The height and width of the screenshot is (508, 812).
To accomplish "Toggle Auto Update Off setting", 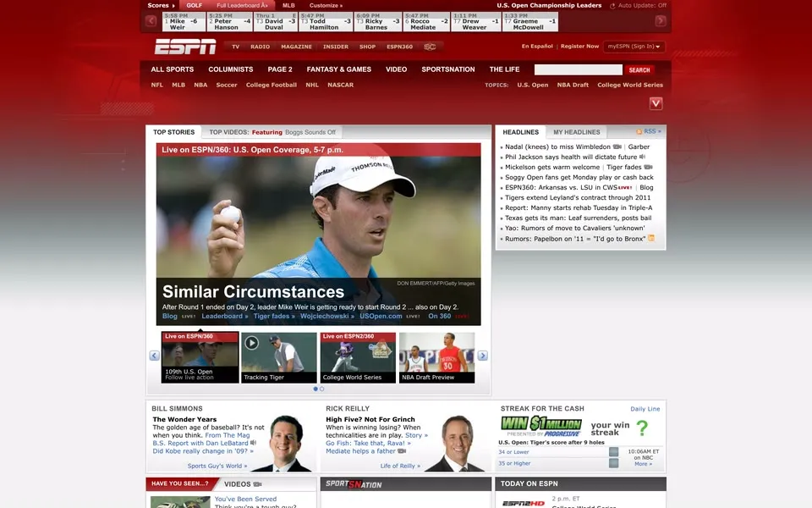I will click(642, 5).
